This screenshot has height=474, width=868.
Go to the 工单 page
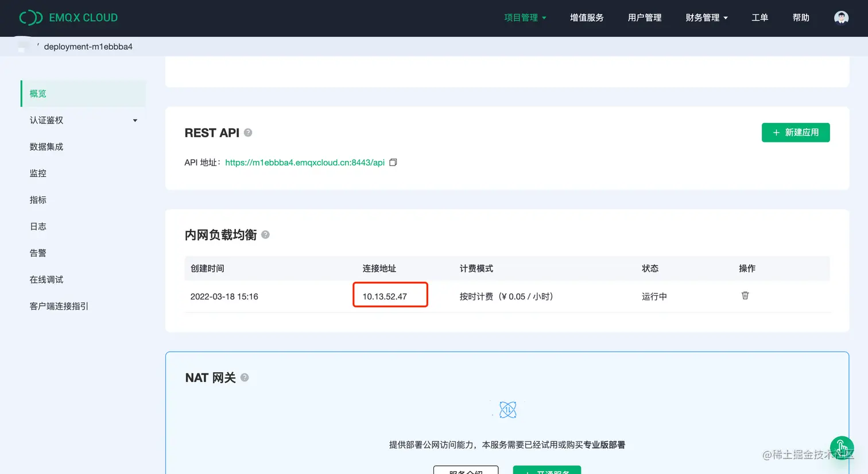[x=759, y=17]
